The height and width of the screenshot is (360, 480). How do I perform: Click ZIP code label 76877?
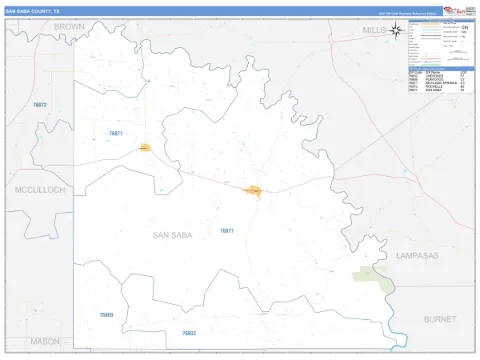coord(227,231)
